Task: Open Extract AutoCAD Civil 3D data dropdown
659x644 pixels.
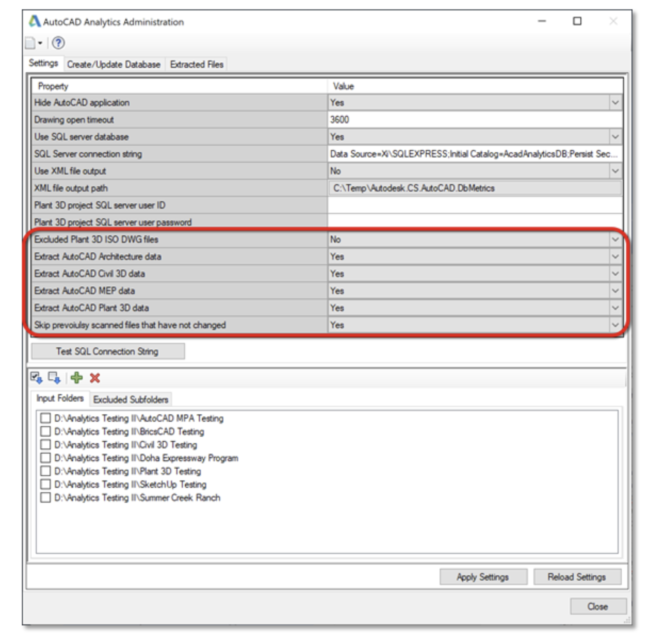Action: [x=615, y=274]
